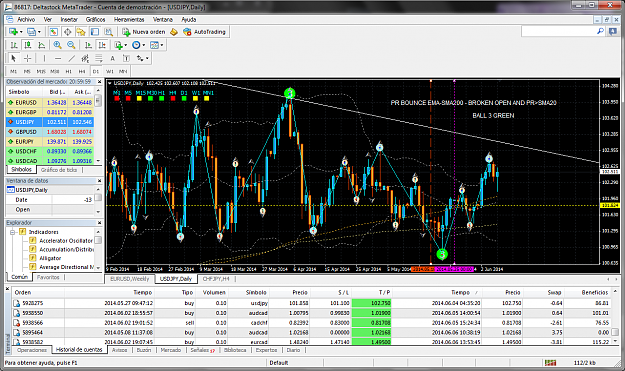Image resolution: width=625 pixels, height=371 pixels.
Task: Open the Herramientas menu
Action: 129,20
